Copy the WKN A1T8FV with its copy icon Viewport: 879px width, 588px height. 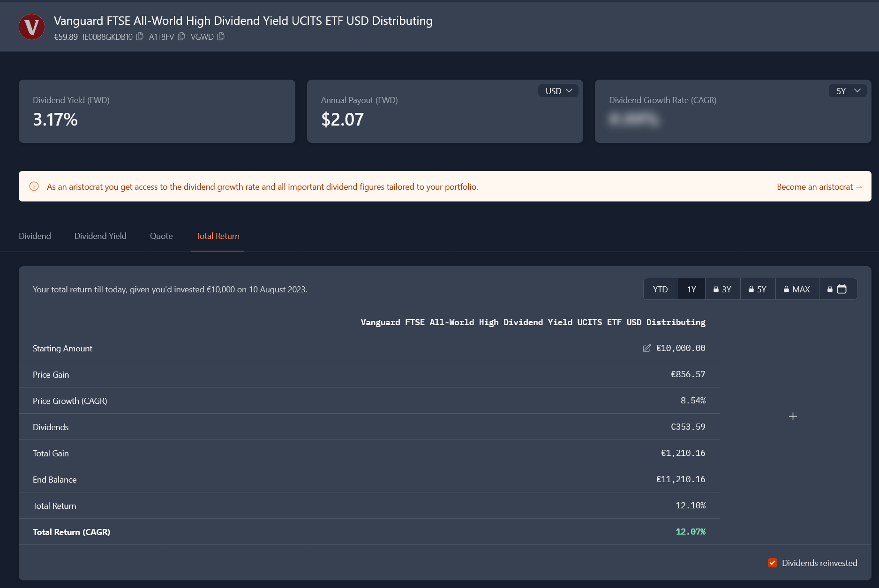click(181, 37)
